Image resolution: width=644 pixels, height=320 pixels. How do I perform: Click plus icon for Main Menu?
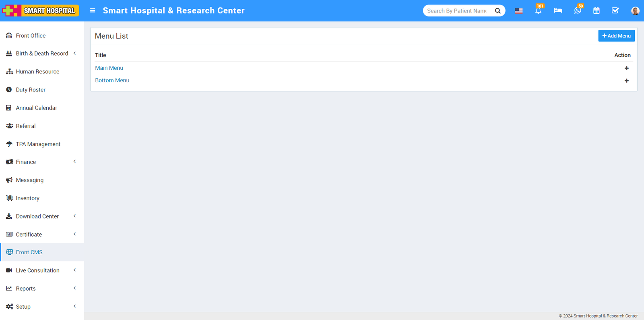click(626, 68)
